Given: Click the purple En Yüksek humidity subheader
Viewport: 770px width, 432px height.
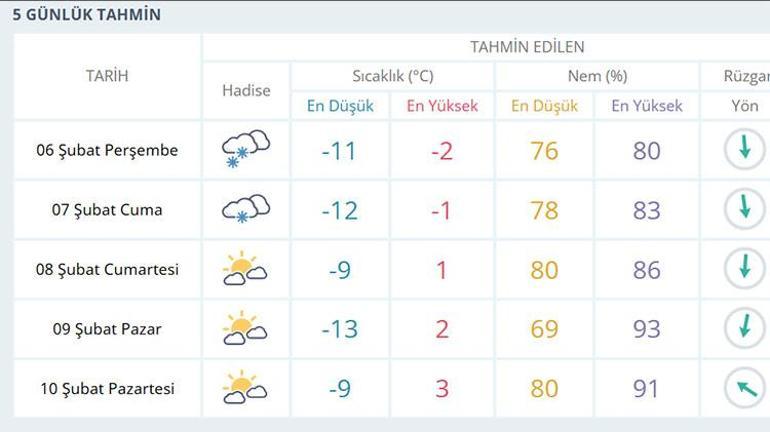Looking at the screenshot, I should pyautogui.click(x=647, y=106).
